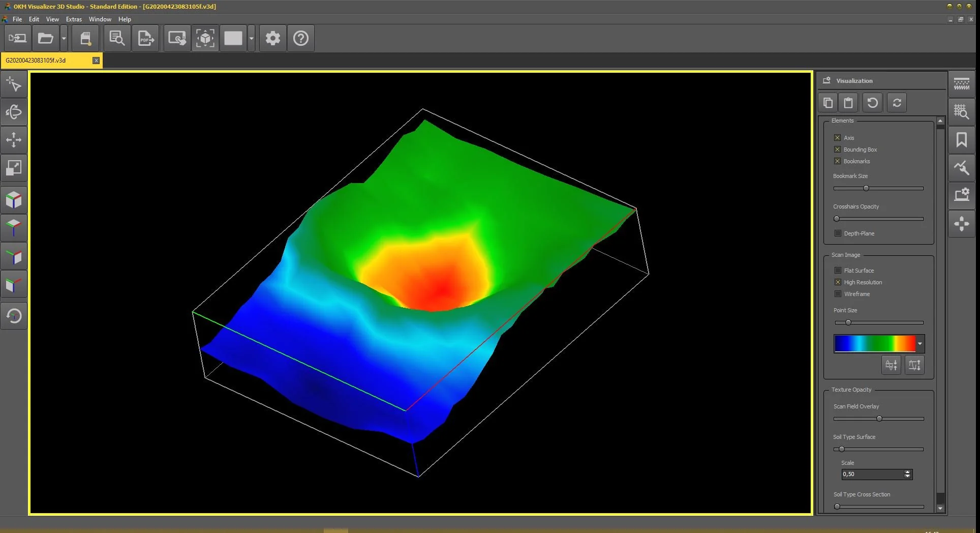The height and width of the screenshot is (533, 980).
Task: Open the Extras menu
Action: 74,19
